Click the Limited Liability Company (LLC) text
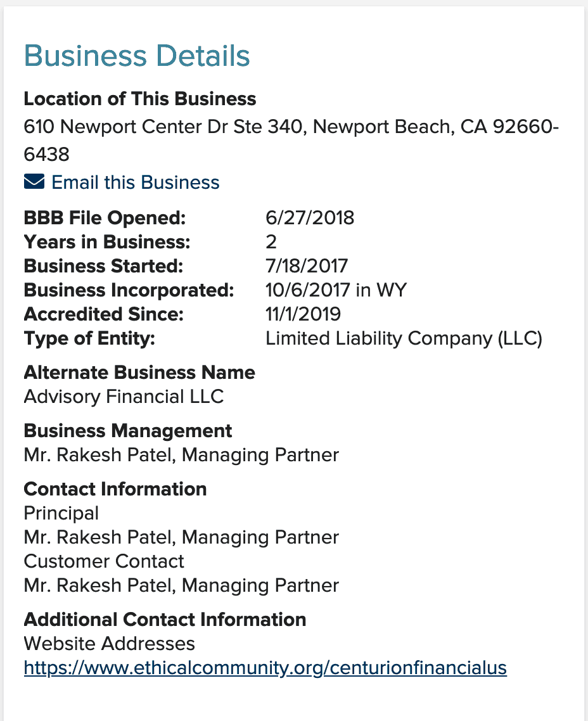The height and width of the screenshot is (721, 588). 404,338
